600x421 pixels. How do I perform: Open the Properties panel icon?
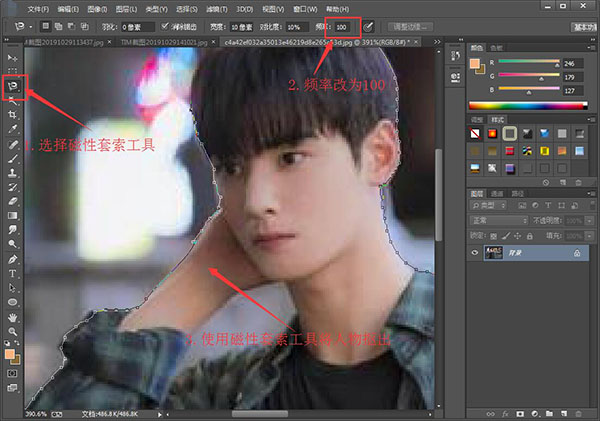click(455, 77)
